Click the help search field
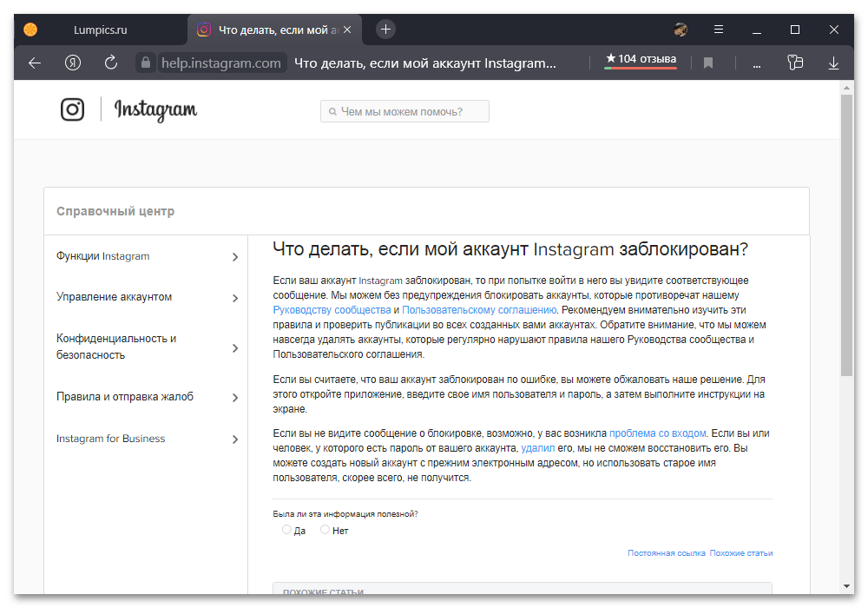This screenshot has width=868, height=608. tap(405, 111)
